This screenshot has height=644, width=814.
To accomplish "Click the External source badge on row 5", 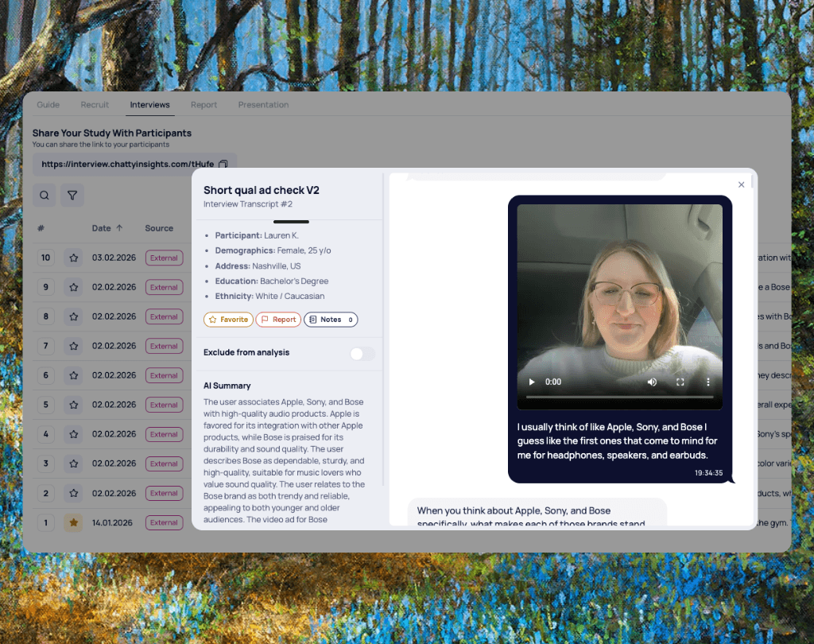I will point(164,405).
